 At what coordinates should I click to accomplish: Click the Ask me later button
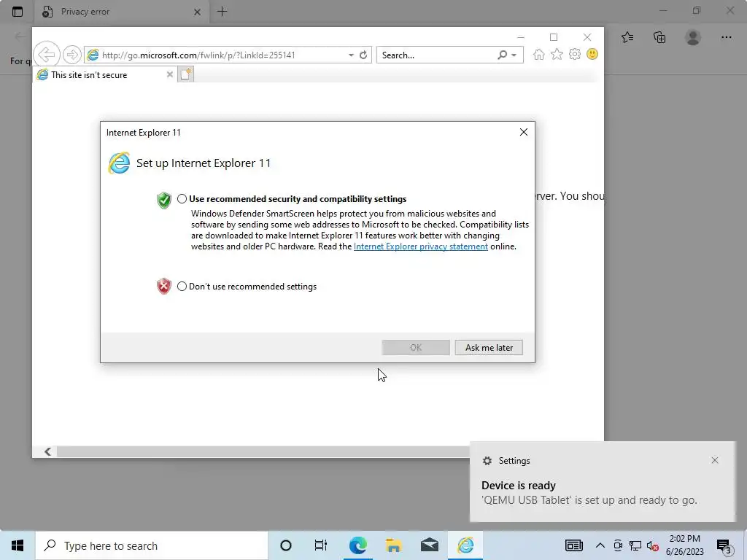click(x=489, y=348)
